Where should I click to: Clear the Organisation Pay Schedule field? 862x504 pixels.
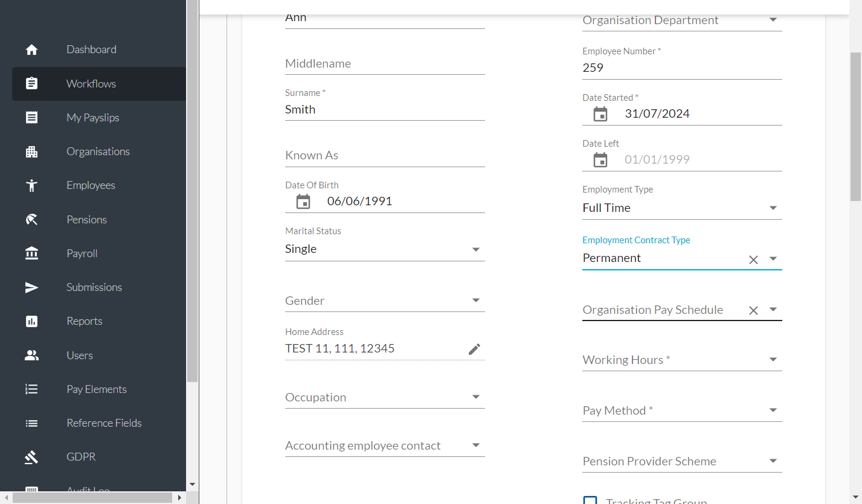point(753,310)
